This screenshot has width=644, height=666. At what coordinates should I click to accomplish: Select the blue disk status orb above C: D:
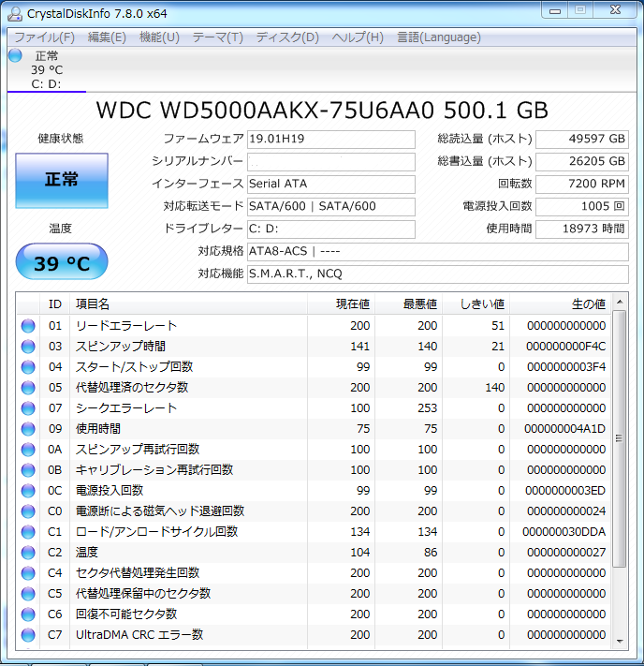click(x=15, y=55)
